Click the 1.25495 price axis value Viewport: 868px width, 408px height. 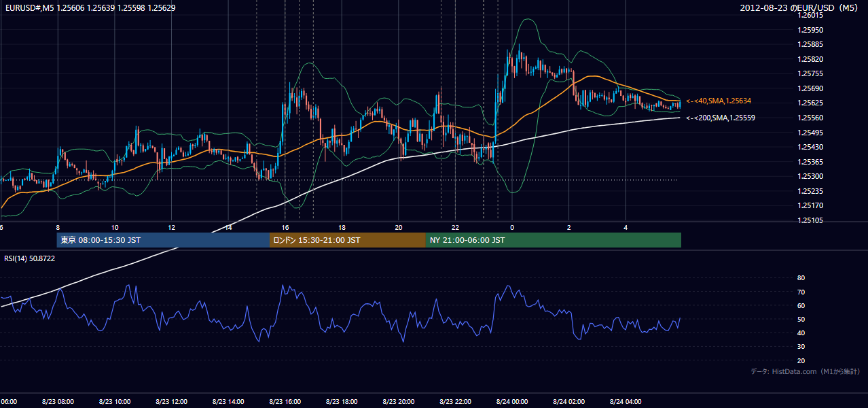[810, 133]
